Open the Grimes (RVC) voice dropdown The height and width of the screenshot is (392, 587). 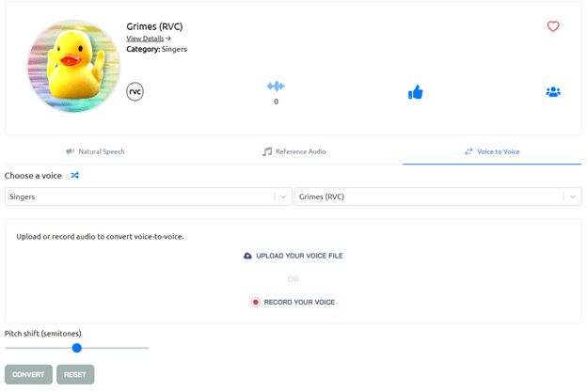point(429,196)
